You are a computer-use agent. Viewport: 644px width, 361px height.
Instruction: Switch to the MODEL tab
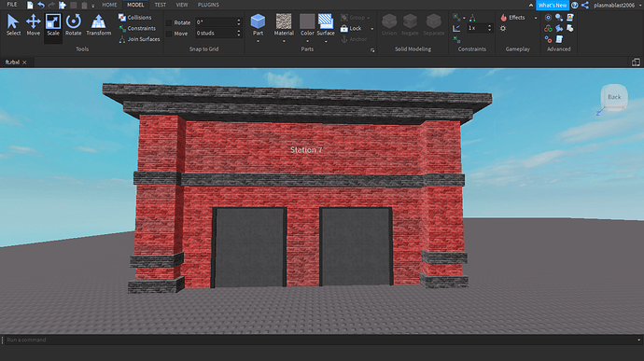click(135, 5)
